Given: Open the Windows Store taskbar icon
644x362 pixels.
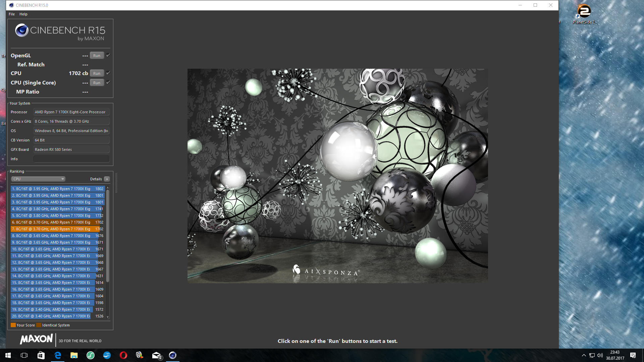Looking at the screenshot, I should click(x=41, y=355).
